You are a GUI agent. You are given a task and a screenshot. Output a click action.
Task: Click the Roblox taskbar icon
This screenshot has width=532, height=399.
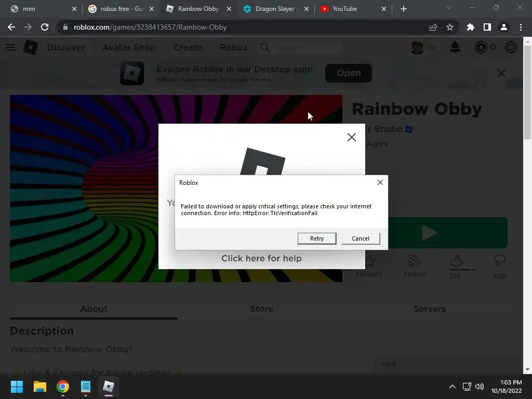[x=109, y=387]
